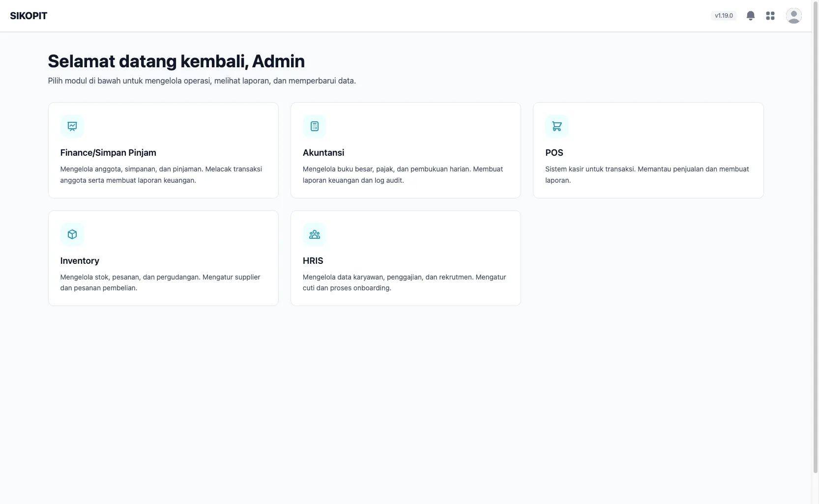Click the HRIS people group icon

click(x=315, y=234)
